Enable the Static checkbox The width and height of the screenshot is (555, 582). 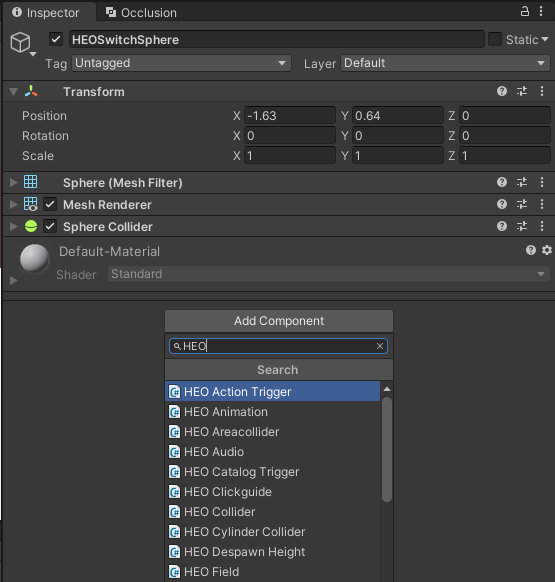click(495, 39)
